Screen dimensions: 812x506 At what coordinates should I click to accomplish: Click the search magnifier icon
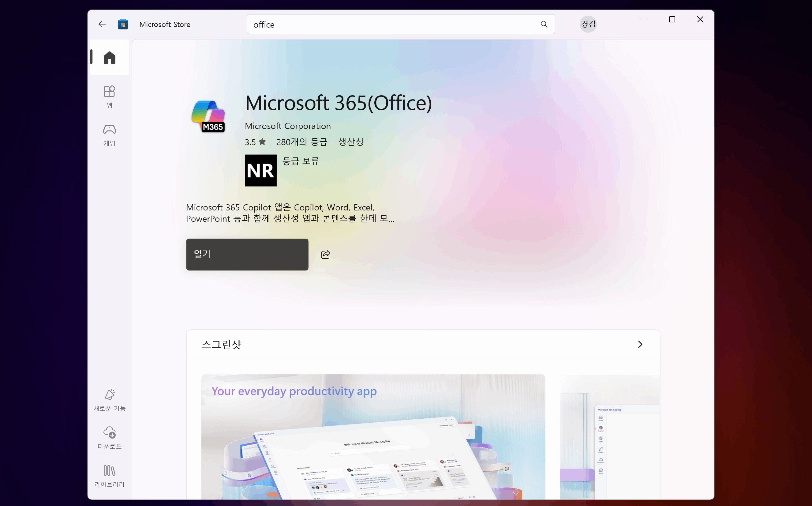click(544, 24)
